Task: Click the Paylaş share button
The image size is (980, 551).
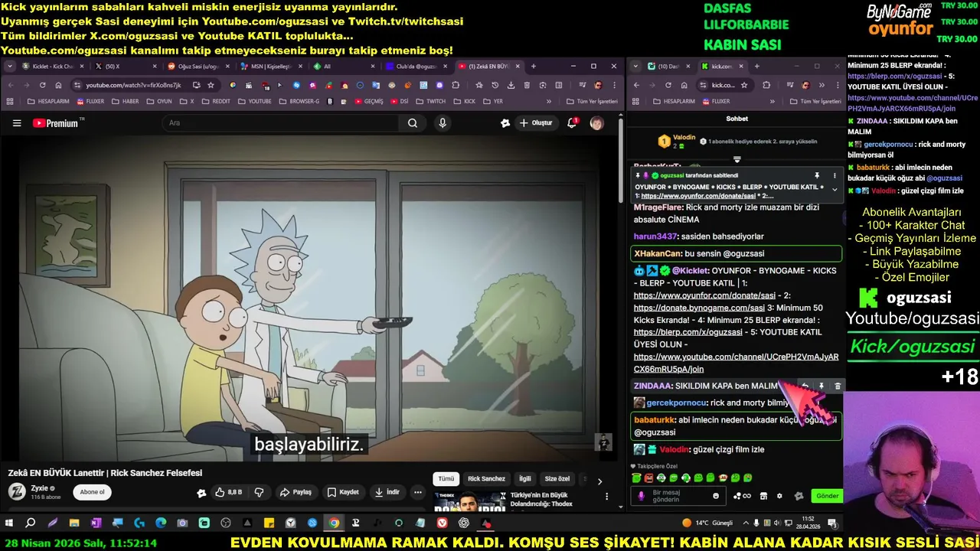Action: point(296,492)
